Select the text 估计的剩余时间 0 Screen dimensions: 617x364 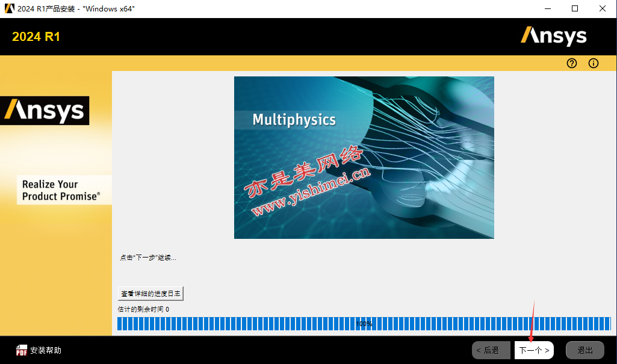(144, 309)
